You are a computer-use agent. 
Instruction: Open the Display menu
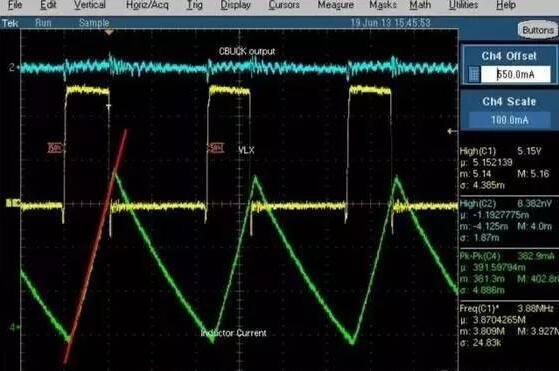click(236, 5)
